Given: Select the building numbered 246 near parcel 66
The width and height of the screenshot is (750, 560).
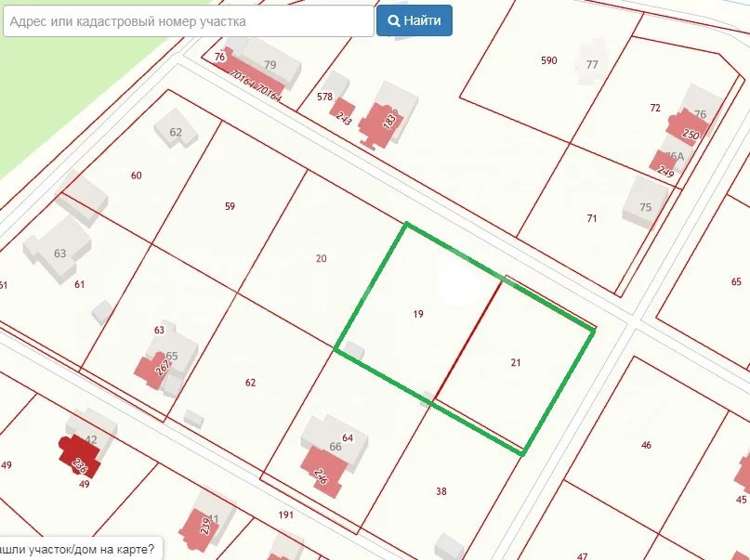Looking at the screenshot, I should (x=320, y=475).
